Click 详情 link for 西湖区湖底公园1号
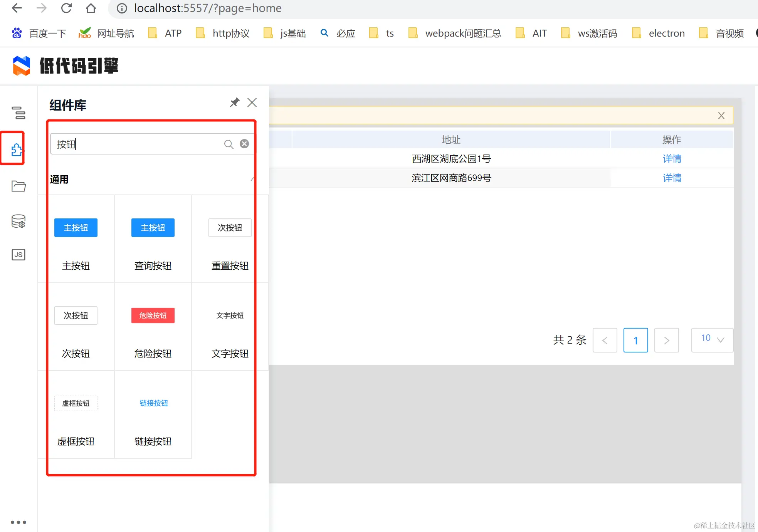Viewport: 758px width, 532px height. (x=672, y=159)
